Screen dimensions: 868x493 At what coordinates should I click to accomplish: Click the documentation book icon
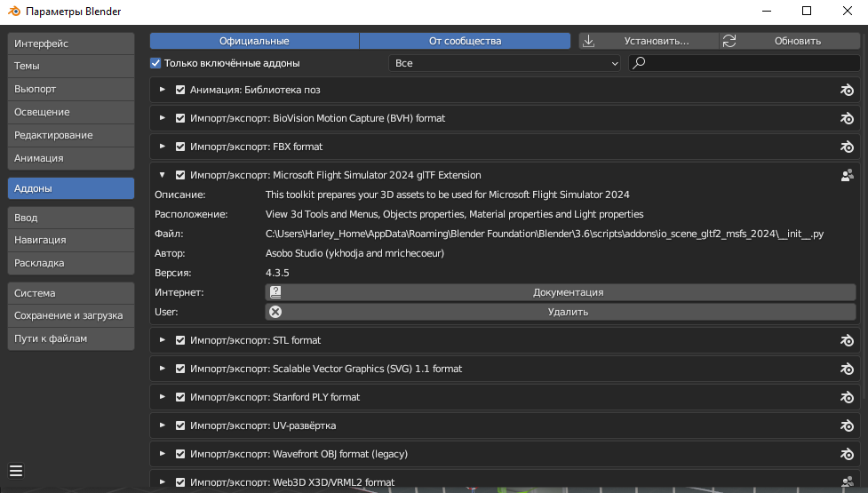(275, 292)
